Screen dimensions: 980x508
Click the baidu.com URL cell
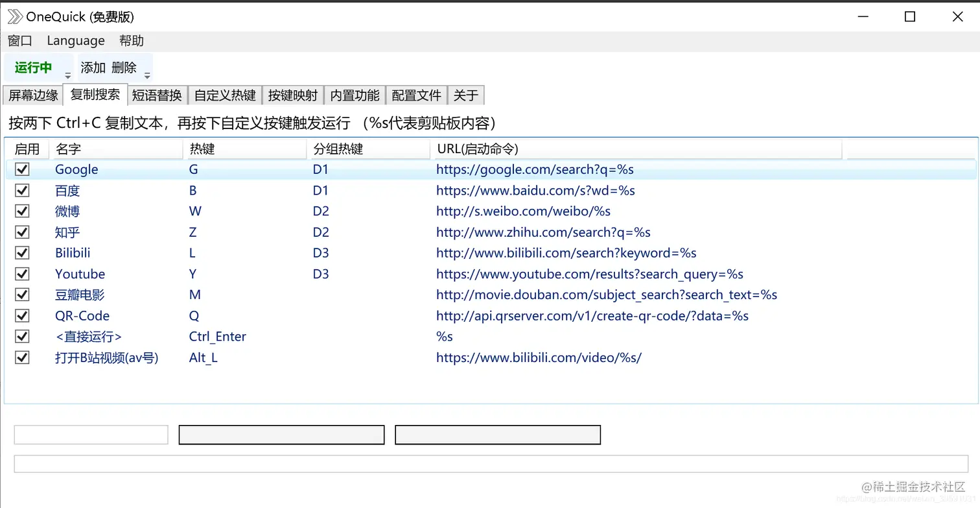535,191
